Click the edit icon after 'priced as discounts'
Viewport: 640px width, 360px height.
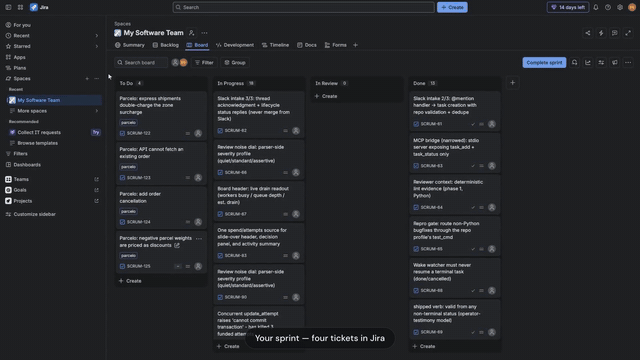point(177,245)
